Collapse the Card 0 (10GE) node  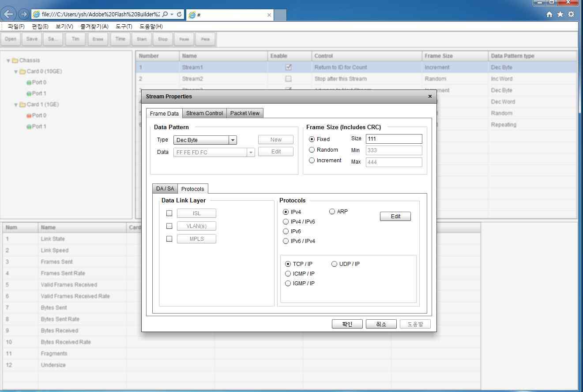pyautogui.click(x=16, y=71)
